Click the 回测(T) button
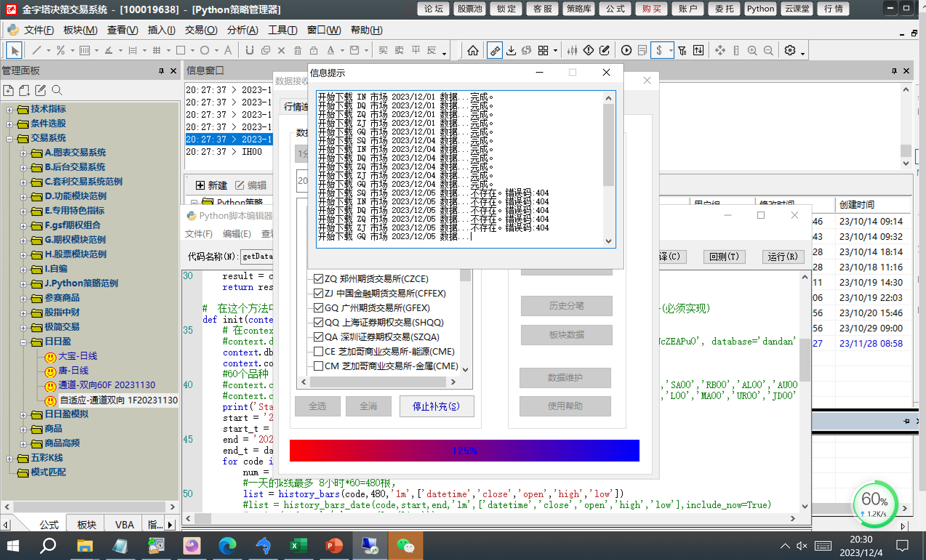Screen dimensions: 926x560 [x=724, y=257]
